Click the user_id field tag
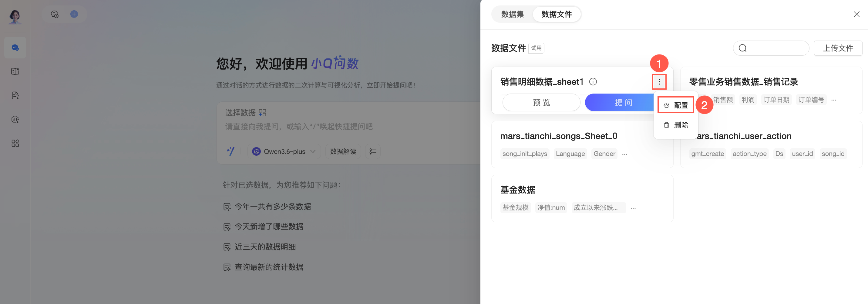The image size is (868, 304). pyautogui.click(x=802, y=154)
